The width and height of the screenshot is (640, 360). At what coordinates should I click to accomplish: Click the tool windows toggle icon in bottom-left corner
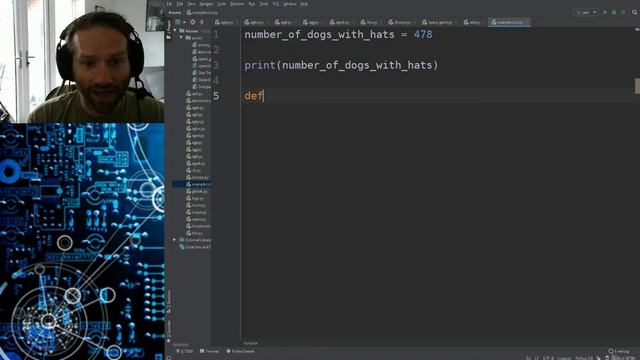169,358
